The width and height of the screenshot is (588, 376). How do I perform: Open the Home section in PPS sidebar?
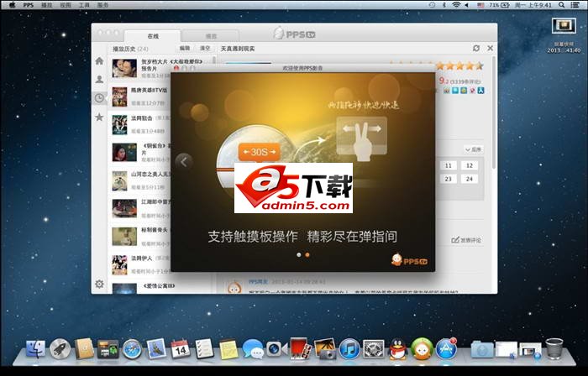(x=99, y=60)
